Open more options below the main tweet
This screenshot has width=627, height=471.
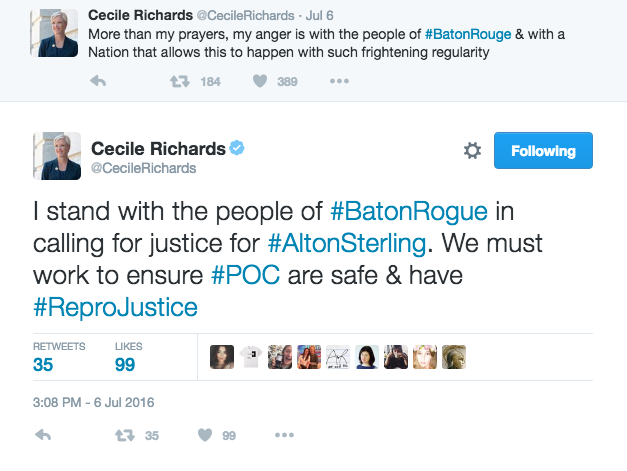click(284, 435)
